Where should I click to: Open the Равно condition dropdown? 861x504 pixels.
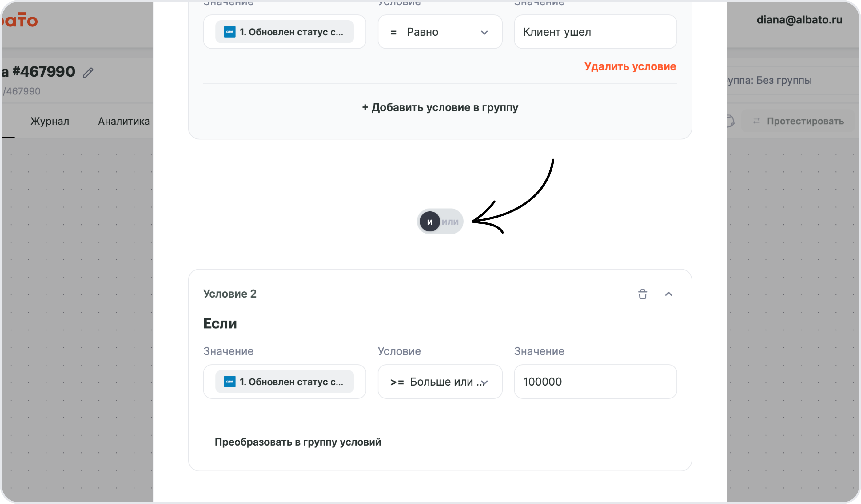(x=440, y=32)
